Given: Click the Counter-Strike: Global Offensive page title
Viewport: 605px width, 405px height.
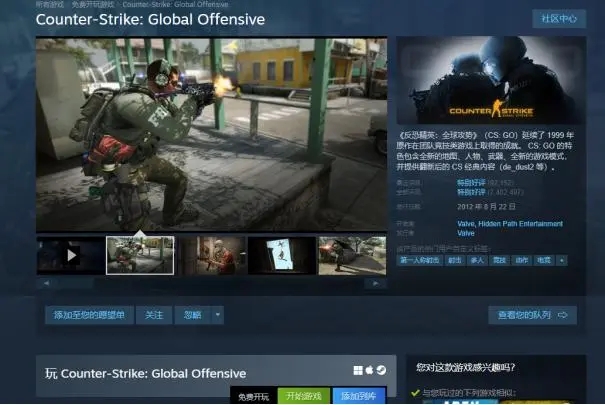Looking at the screenshot, I should 150,20.
